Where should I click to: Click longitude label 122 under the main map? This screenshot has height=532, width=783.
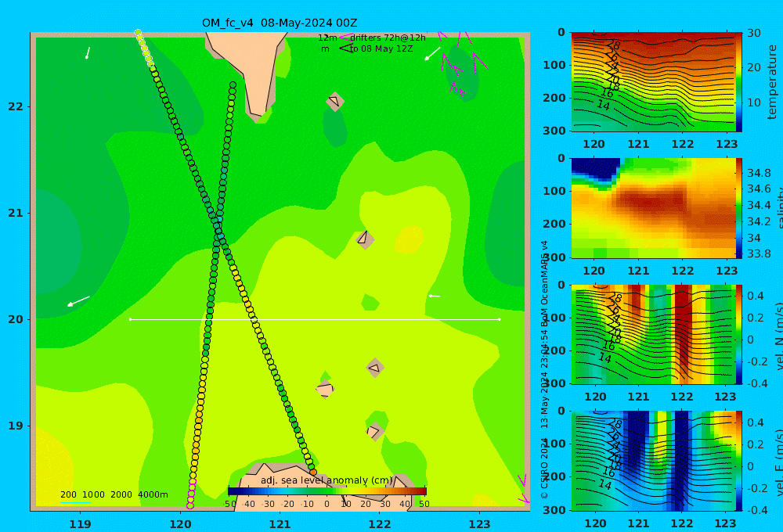point(380,524)
